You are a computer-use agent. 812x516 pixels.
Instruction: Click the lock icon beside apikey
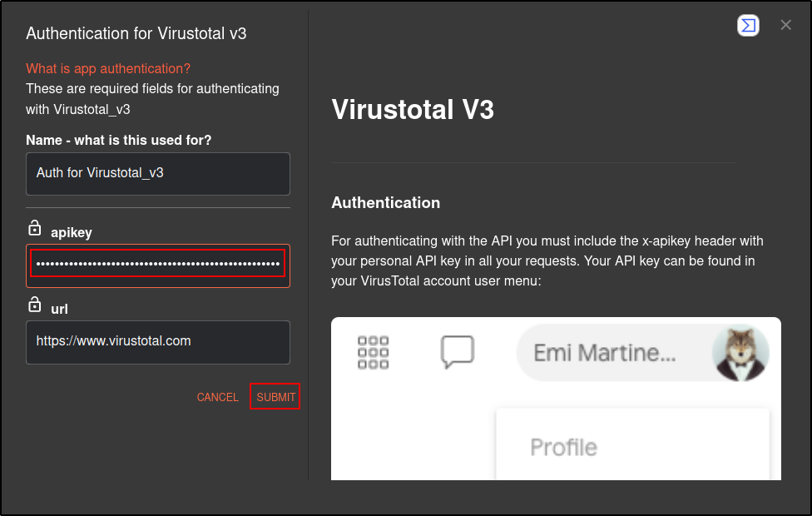35,227
